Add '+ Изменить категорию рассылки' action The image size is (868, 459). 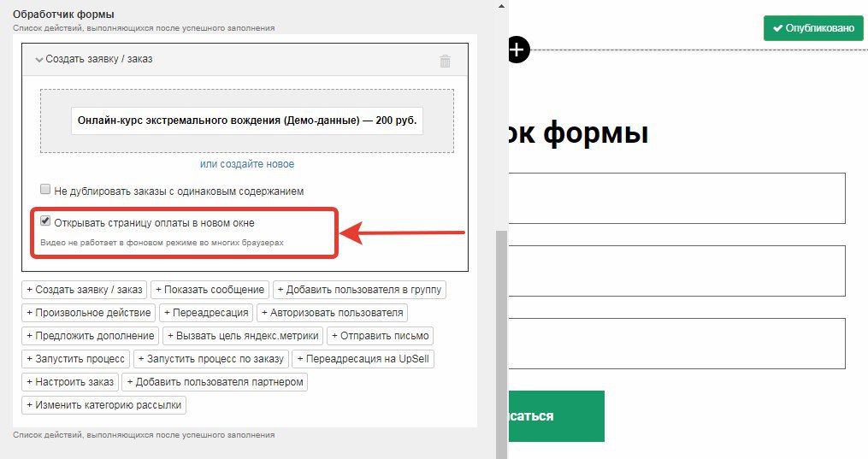(x=104, y=405)
